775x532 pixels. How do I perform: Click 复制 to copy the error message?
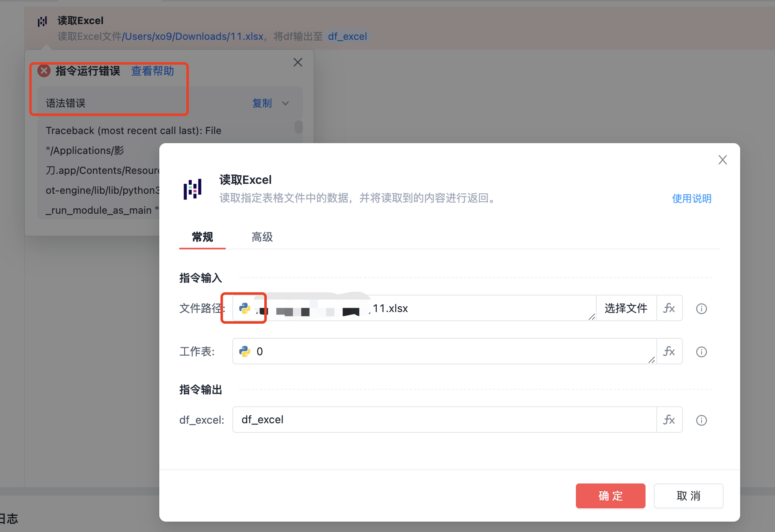coord(262,103)
